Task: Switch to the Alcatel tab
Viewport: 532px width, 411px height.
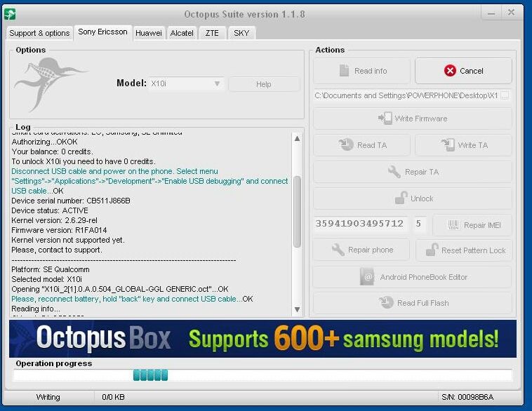Action: click(182, 33)
